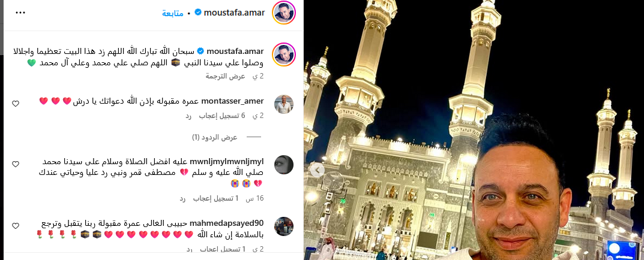644x260 pixels.
Task: Like montasser_amer's comment with heart icon
Action: tap(16, 104)
